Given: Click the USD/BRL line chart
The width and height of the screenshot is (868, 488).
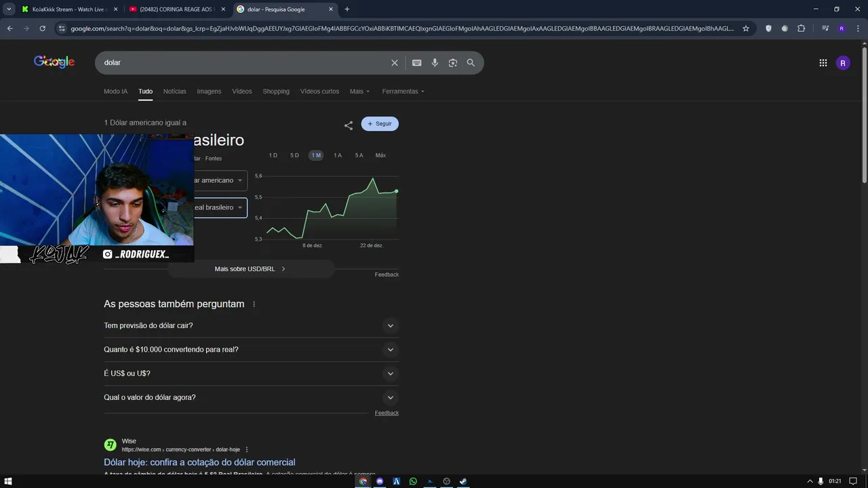Looking at the screenshot, I should click(332, 208).
